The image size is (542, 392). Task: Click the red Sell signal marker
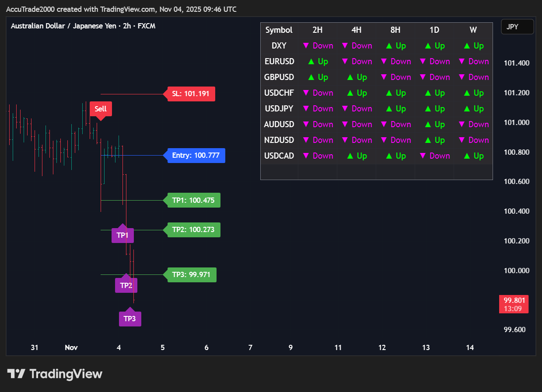point(101,109)
